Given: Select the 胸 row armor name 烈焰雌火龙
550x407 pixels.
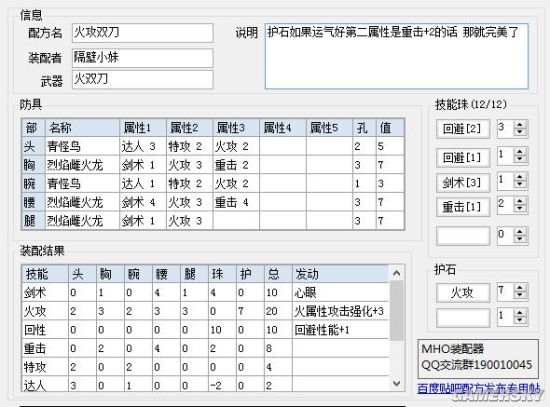Looking at the screenshot, I should pos(82,165).
